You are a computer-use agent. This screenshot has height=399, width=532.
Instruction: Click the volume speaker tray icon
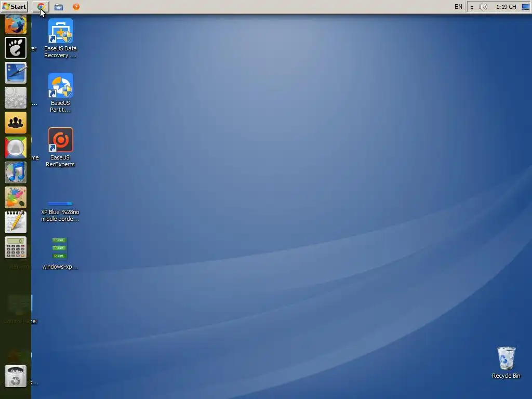(483, 7)
